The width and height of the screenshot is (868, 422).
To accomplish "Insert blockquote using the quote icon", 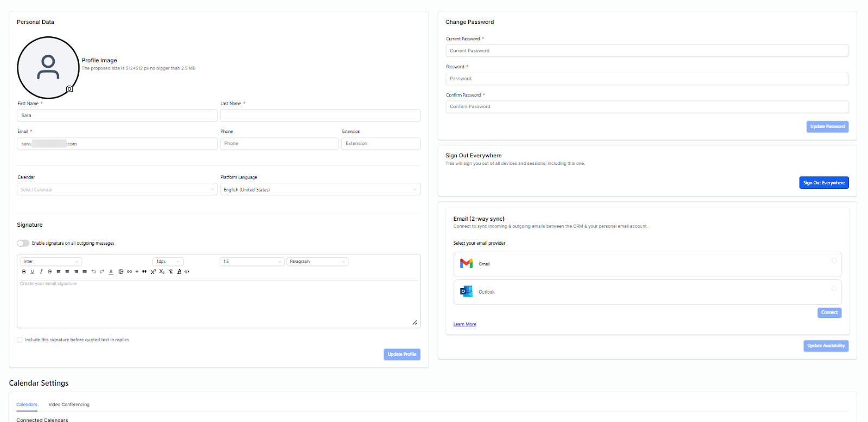I will pos(144,272).
